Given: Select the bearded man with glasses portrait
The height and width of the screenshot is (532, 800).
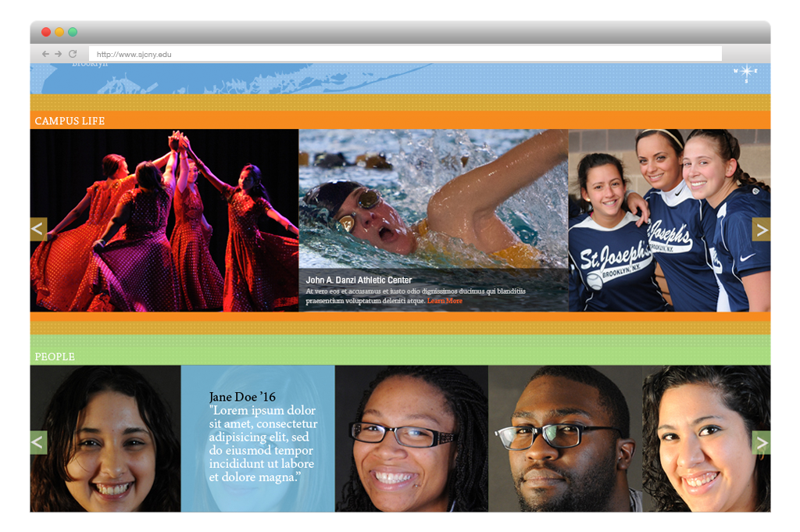Looking at the screenshot, I should click(565, 438).
